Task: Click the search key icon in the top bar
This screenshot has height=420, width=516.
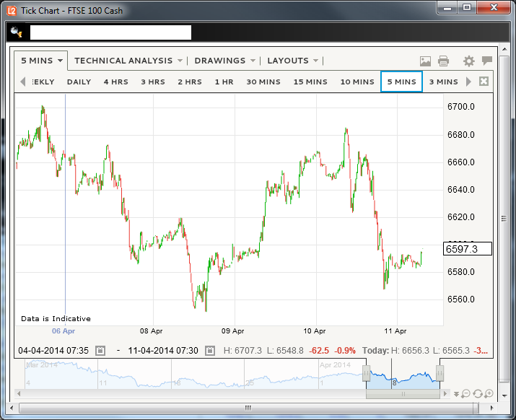Action: coord(17,32)
